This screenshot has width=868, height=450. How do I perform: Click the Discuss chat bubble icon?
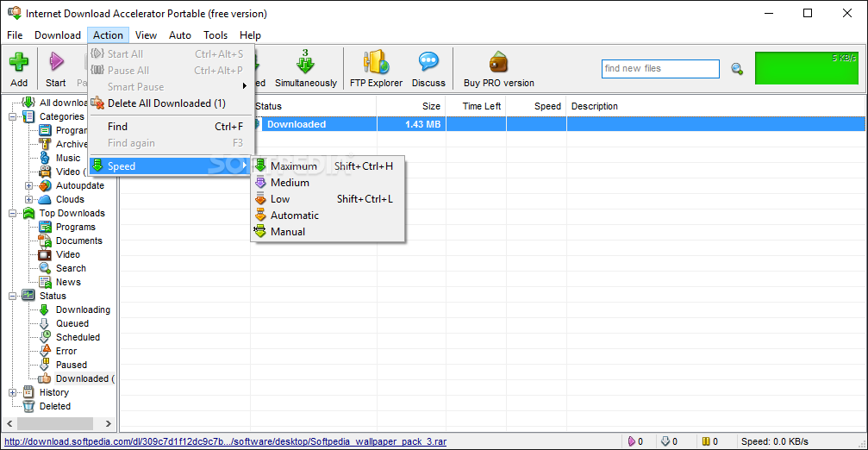[x=428, y=61]
